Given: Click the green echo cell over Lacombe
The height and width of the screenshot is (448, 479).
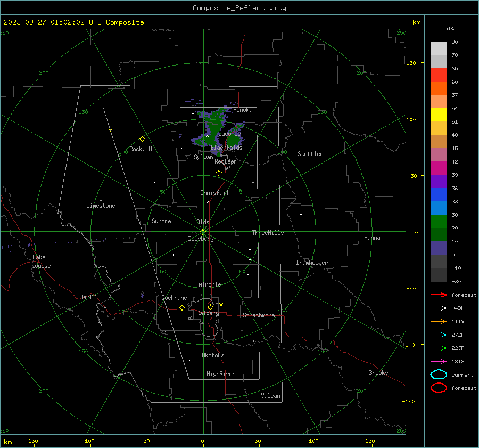Looking at the screenshot, I should pyautogui.click(x=234, y=141).
